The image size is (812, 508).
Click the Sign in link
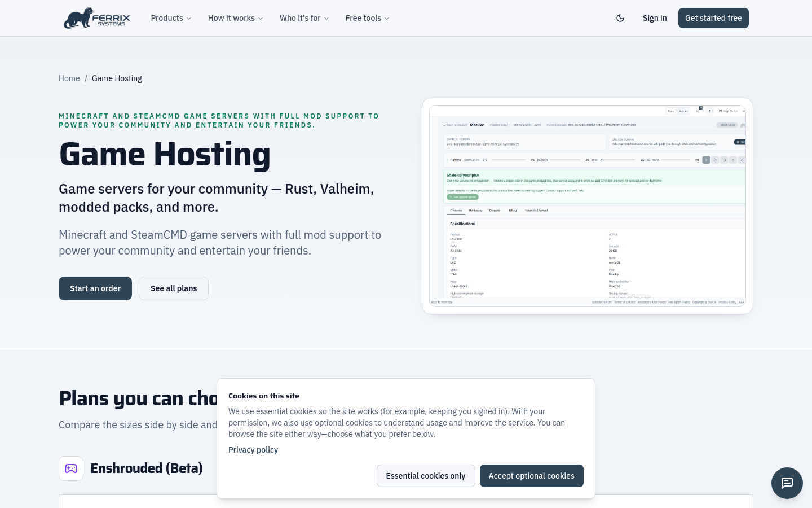[x=655, y=18]
